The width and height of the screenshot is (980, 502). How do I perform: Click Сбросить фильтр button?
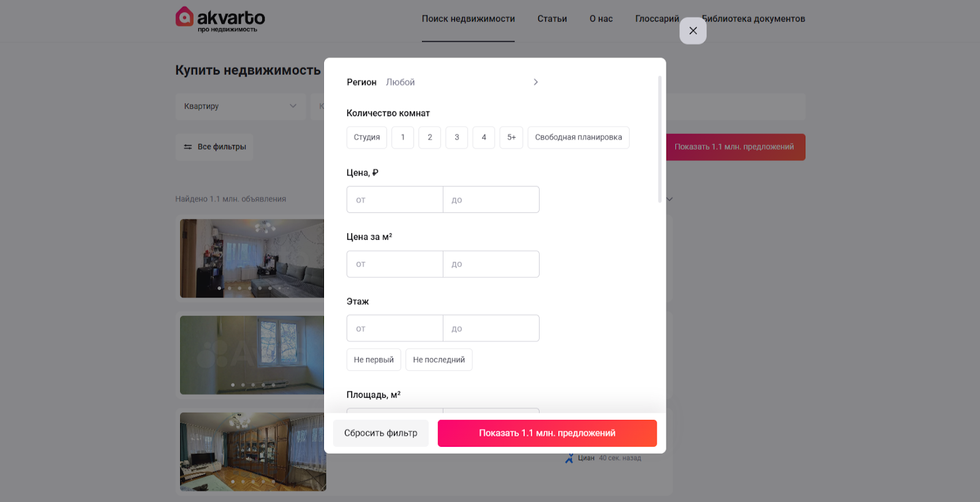click(381, 433)
